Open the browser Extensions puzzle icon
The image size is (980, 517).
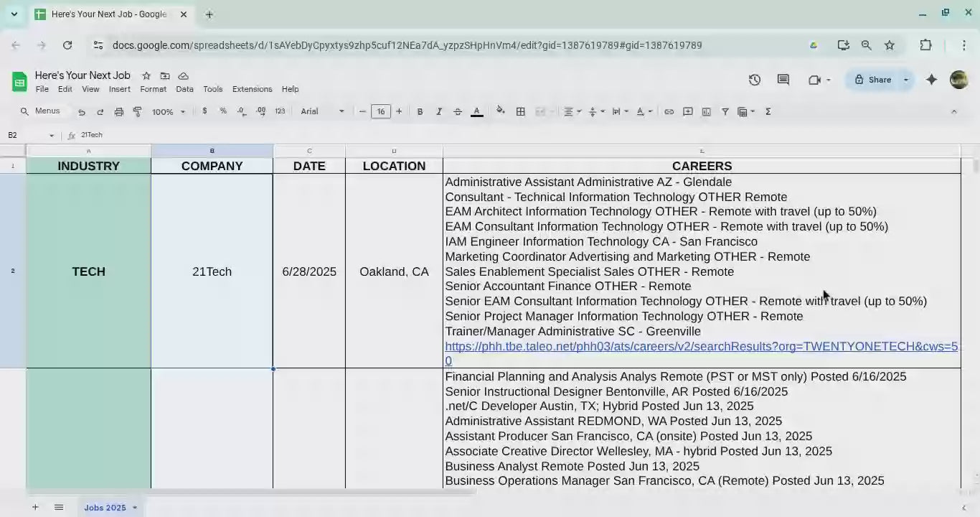click(x=925, y=45)
